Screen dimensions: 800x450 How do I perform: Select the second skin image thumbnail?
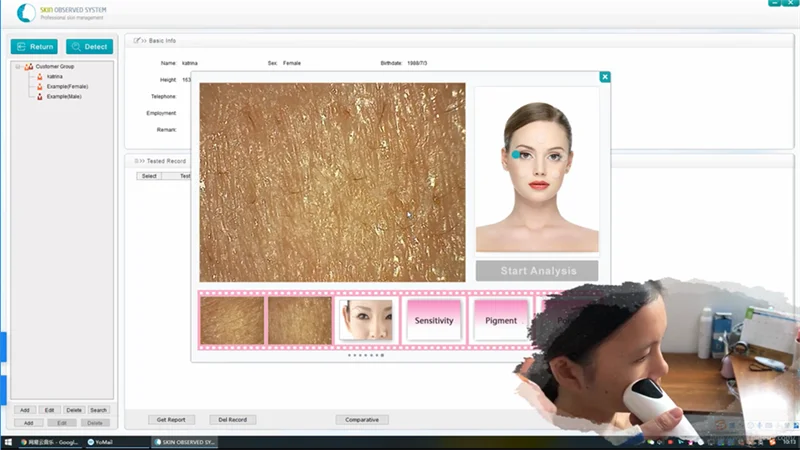pyautogui.click(x=300, y=320)
